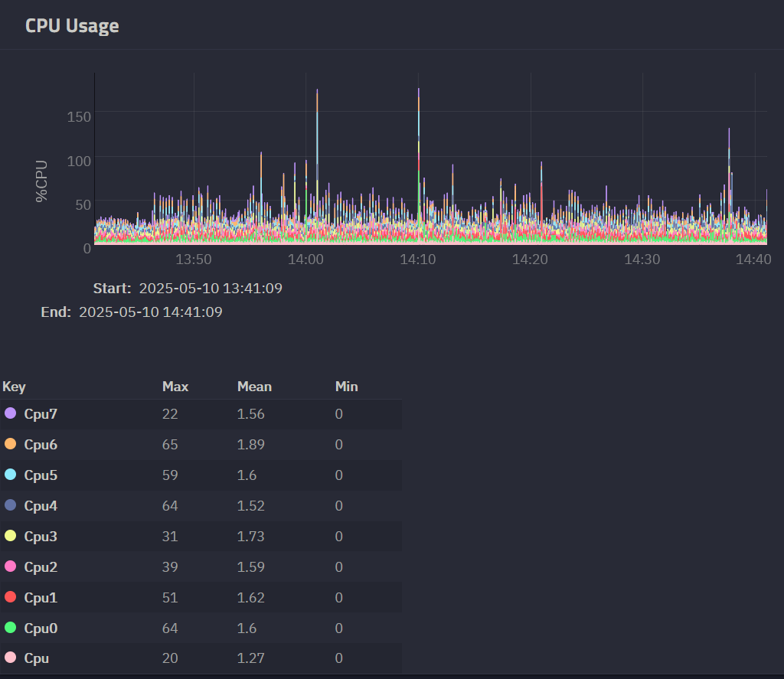This screenshot has height=679, width=784.
Task: Click Cpu6 max value 65
Action: point(170,445)
